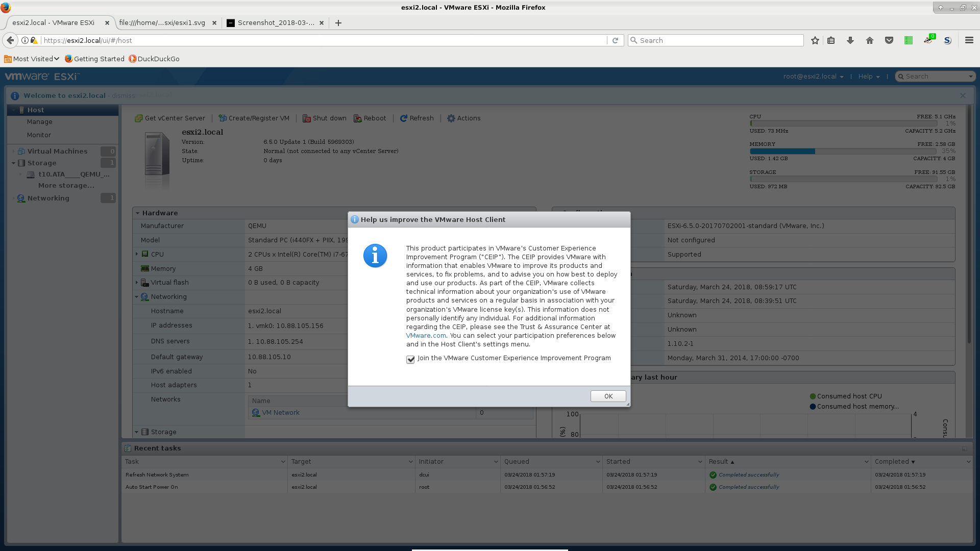980x551 pixels.
Task: Open Getting Started bookmark
Action: point(95,59)
